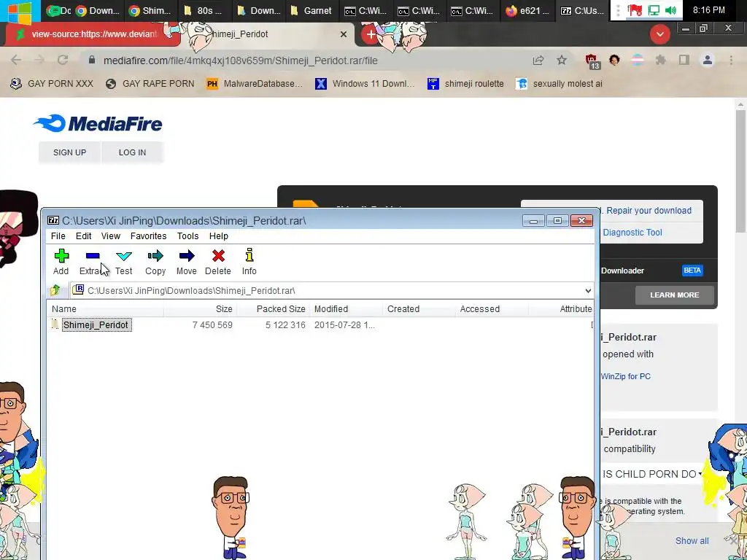747x560 pixels.
Task: Open the Edit menu in 7-Zip
Action: tap(83, 236)
